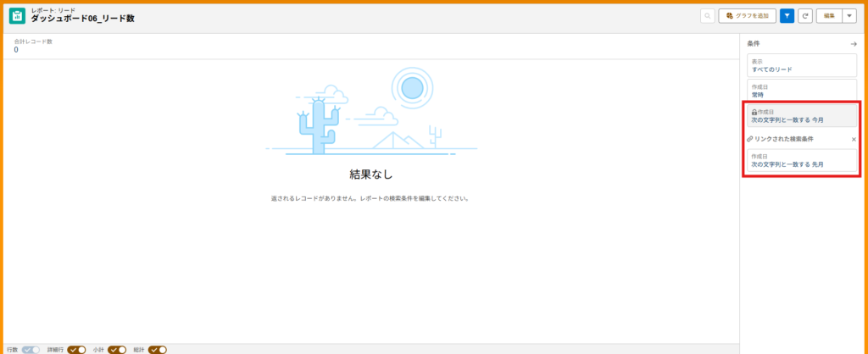Close the リンクされた検索条件 section
The image size is (868, 354).
pos(854,139)
